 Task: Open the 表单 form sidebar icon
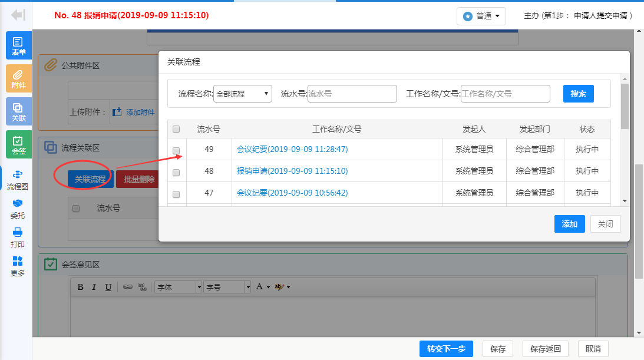pos(18,45)
